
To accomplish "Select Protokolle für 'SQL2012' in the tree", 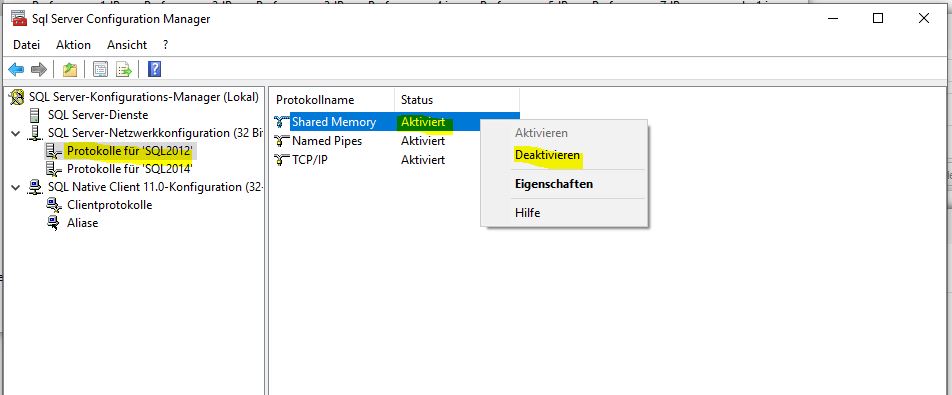I will (130, 150).
